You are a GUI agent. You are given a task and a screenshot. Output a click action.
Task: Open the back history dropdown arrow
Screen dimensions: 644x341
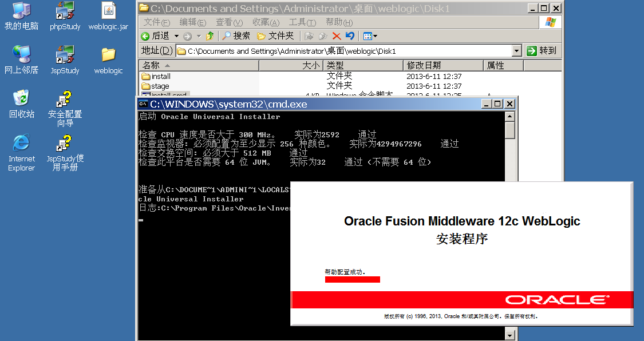point(177,36)
